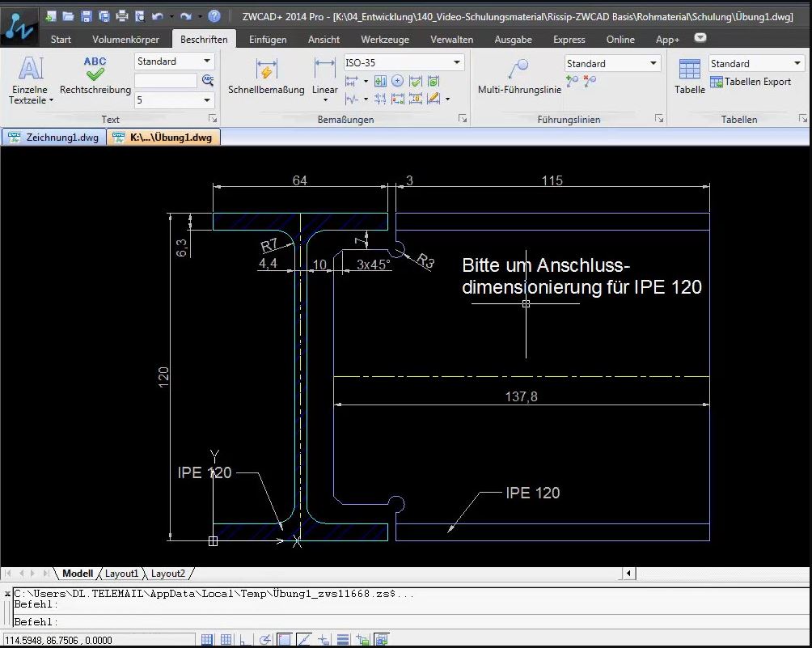
Task: Expand the Linear dimension dropdown arrow
Action: coord(325,100)
